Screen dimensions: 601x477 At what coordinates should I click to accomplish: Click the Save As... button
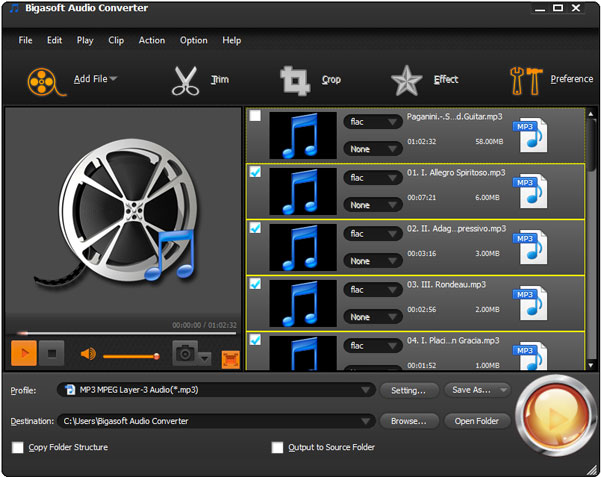477,390
